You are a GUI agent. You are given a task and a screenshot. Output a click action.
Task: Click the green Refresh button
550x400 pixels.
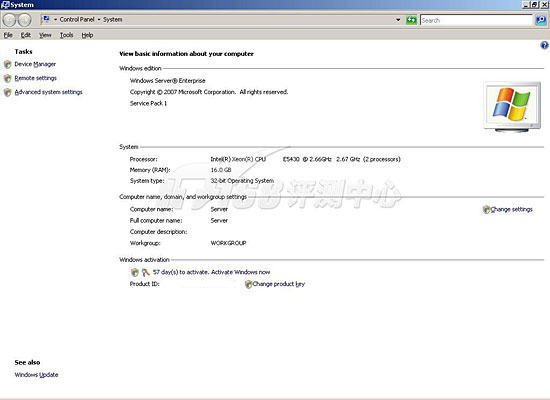411,20
